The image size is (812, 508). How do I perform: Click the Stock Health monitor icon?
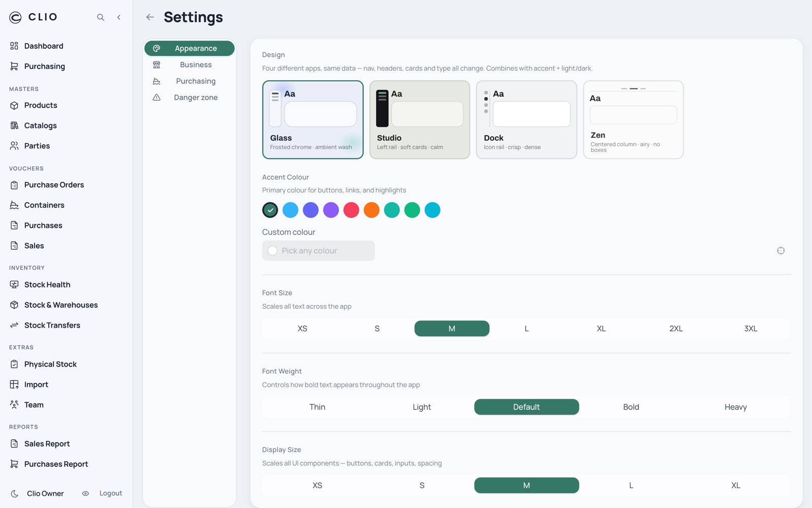coord(14,284)
